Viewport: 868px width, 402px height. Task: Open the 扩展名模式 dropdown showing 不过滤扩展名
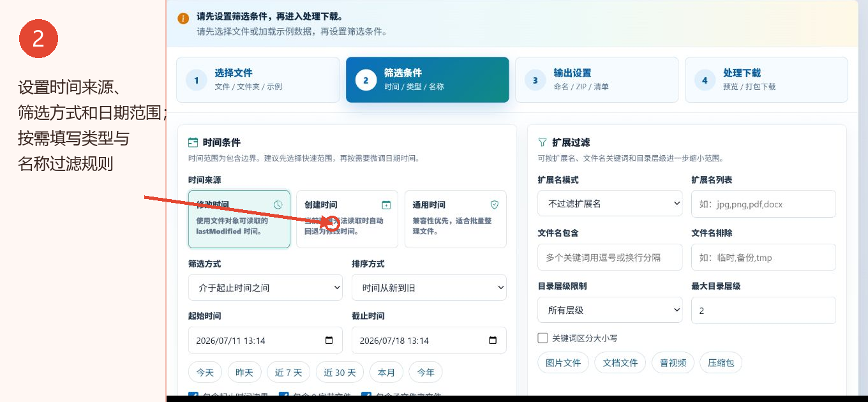click(610, 204)
